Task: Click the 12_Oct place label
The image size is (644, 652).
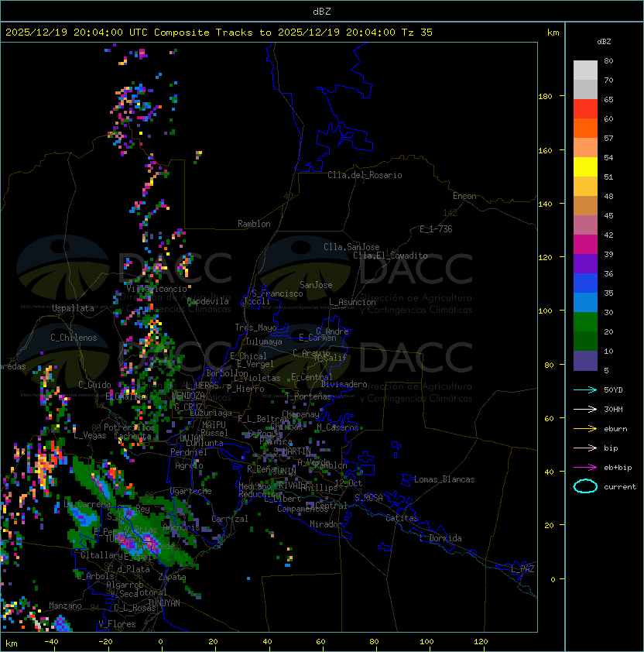Action: [348, 482]
